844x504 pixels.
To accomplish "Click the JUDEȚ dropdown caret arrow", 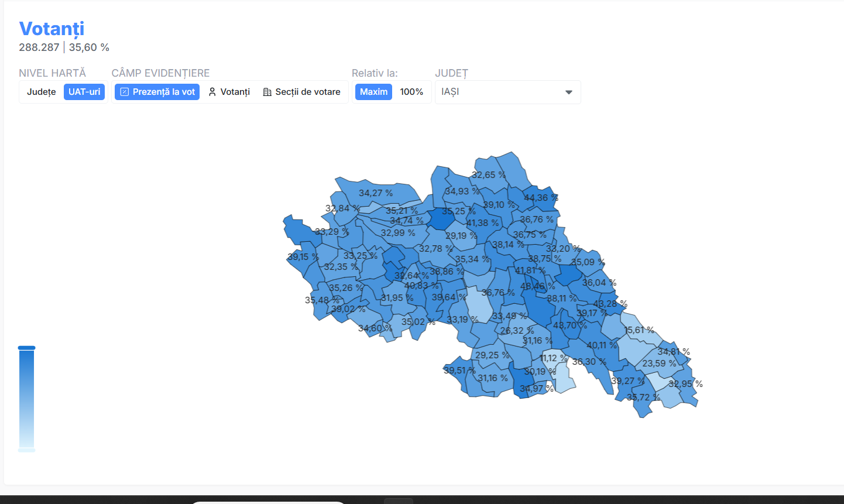I will (x=568, y=92).
